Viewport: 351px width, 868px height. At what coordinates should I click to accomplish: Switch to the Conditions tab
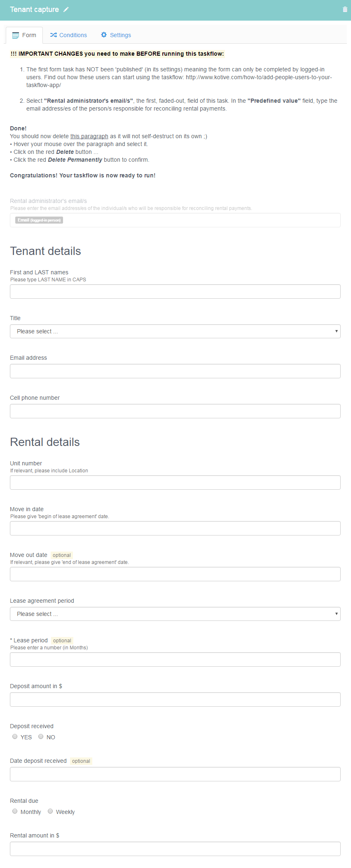click(x=68, y=35)
